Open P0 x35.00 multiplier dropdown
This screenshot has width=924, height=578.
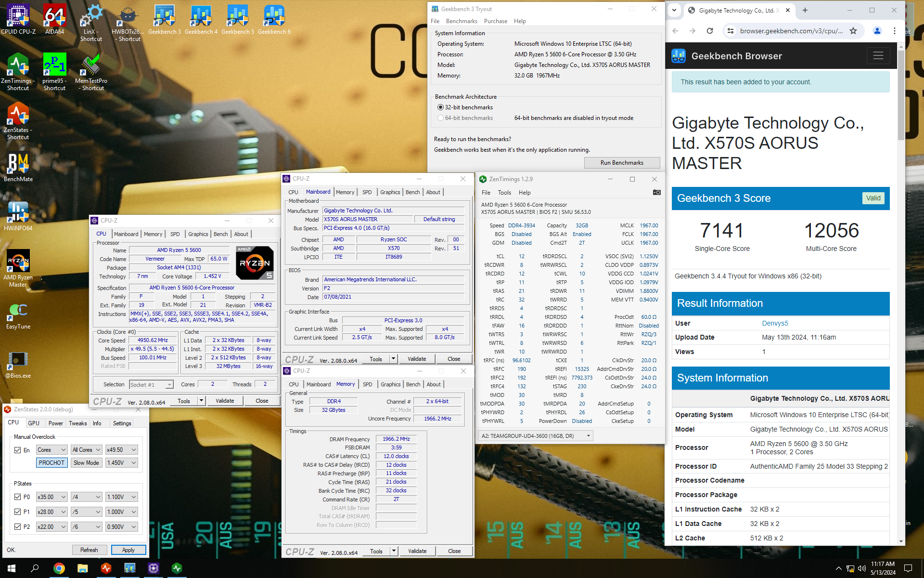52,497
